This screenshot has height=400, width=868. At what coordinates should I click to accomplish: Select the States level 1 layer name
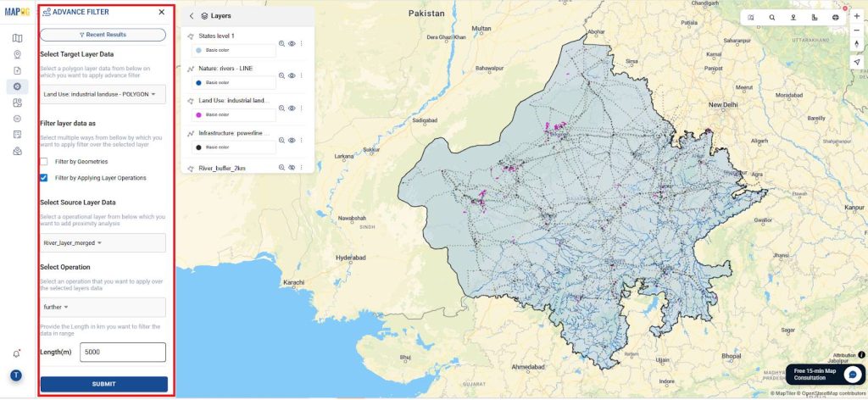(x=216, y=36)
